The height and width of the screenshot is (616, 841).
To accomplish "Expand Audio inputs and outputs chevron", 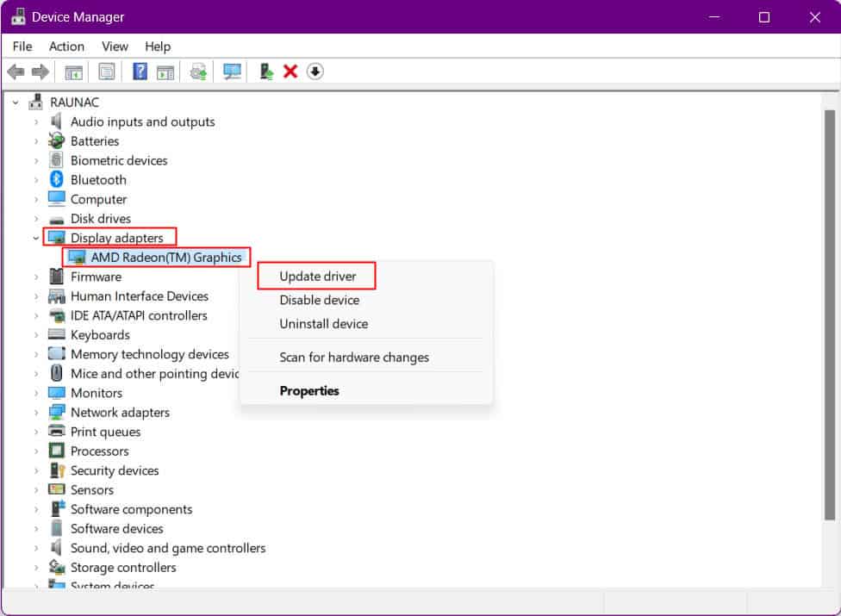I will (36, 121).
